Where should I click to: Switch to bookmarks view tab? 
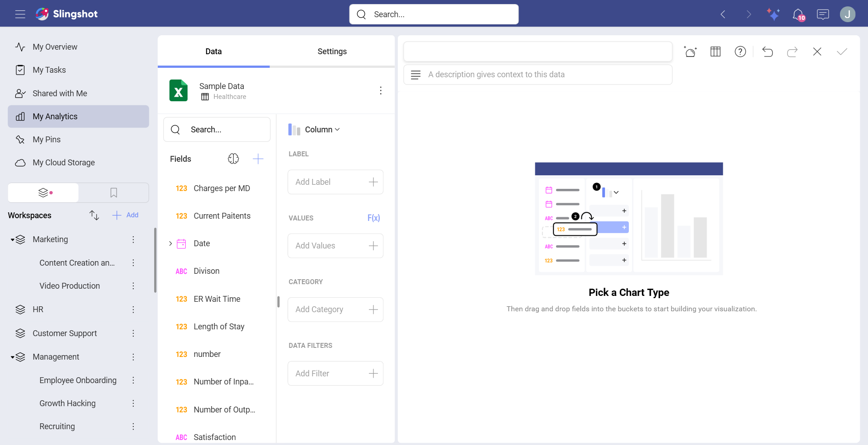tap(113, 193)
